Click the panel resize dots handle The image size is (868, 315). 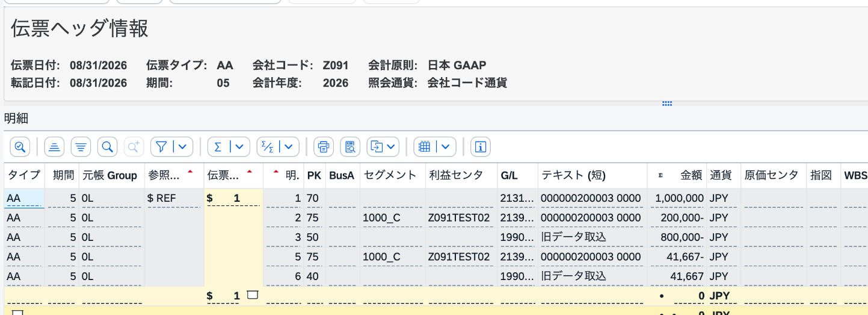point(666,104)
